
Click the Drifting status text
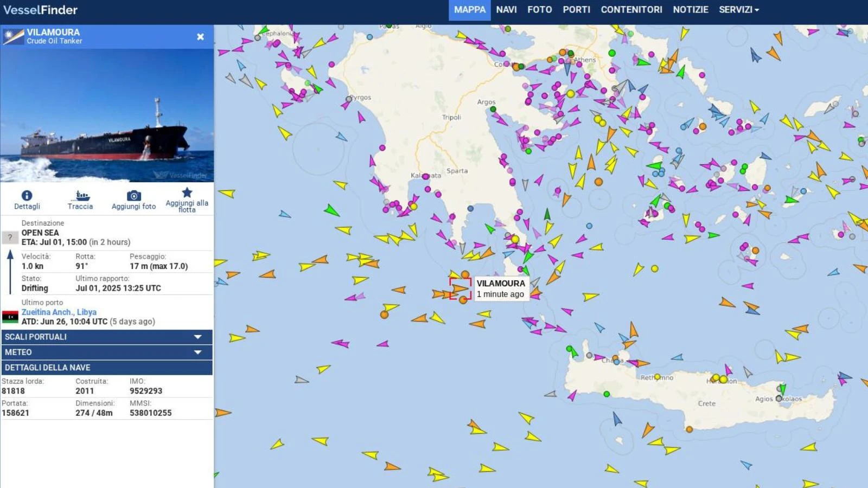35,288
